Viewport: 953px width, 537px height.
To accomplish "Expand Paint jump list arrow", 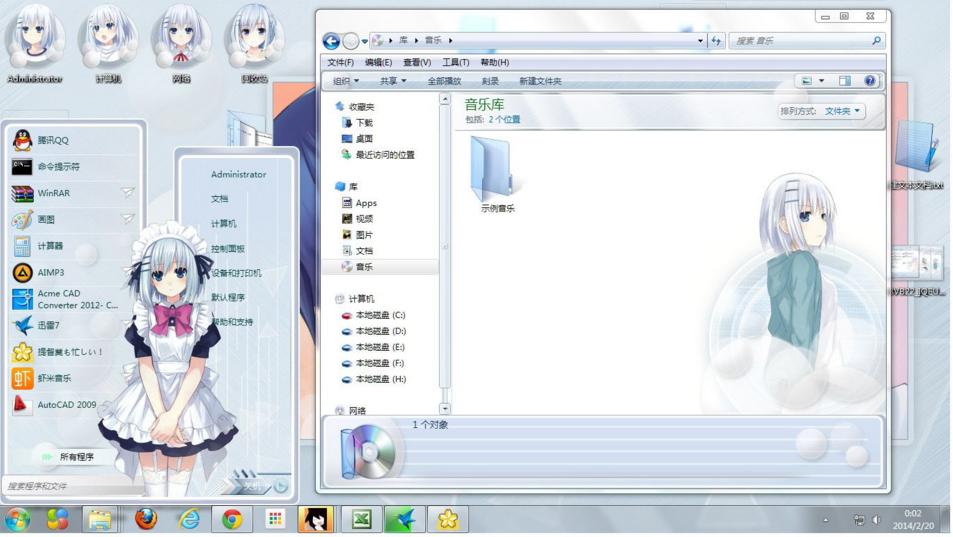I will 128,219.
